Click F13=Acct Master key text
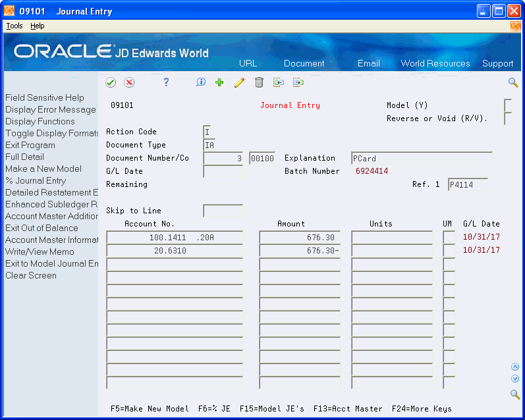This screenshot has height=420, width=525. tap(348, 409)
